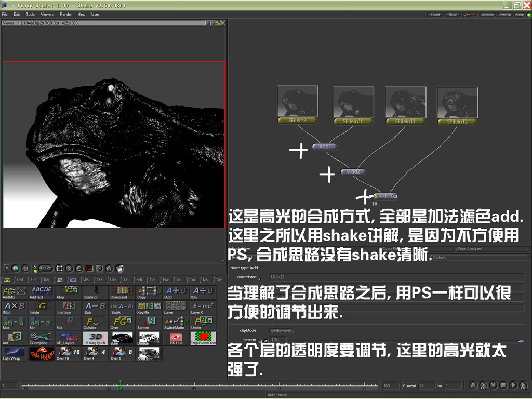Viewport: 532px width, 399px height.
Task: Insert the SoftLight node
Action: click(149, 353)
